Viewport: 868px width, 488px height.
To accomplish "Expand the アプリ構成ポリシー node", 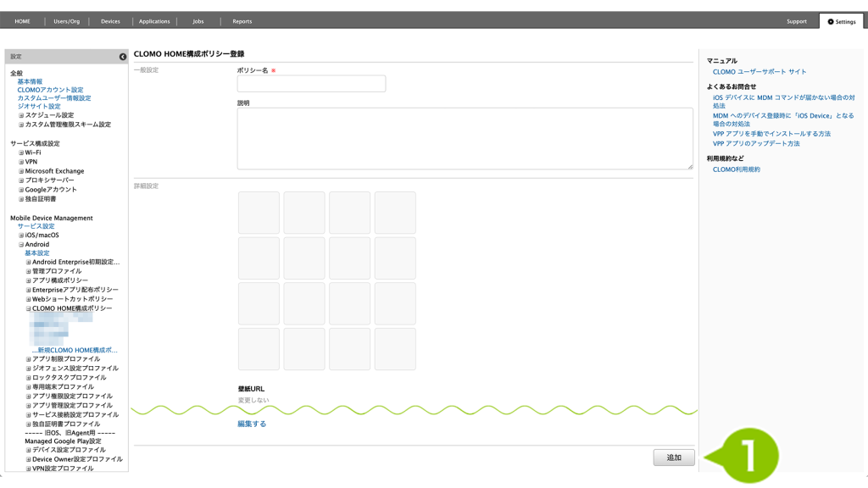I will [28, 280].
